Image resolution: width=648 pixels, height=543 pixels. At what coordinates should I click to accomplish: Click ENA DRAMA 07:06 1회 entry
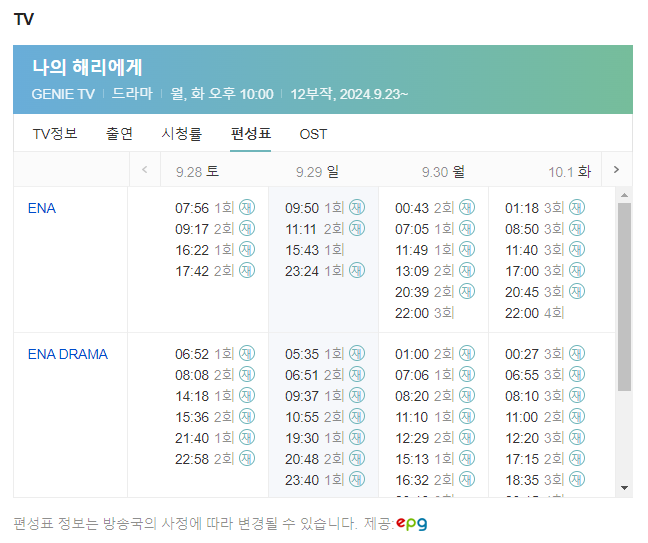click(435, 375)
